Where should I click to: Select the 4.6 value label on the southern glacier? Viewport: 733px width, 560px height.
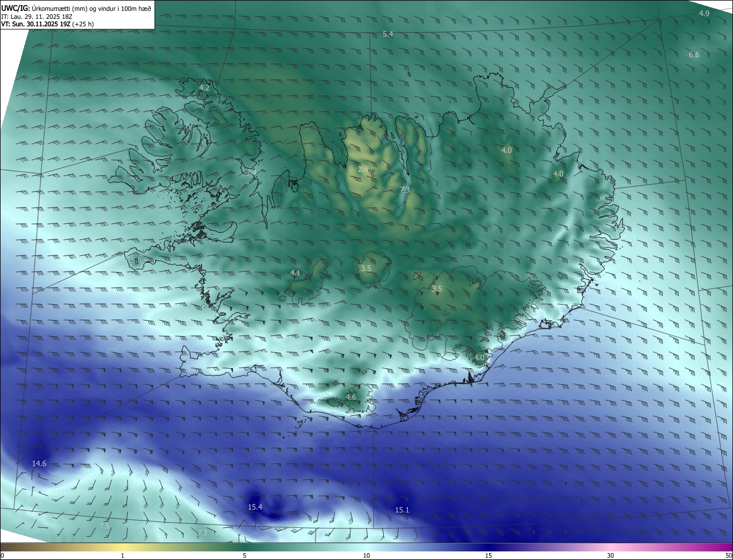[x=351, y=397]
